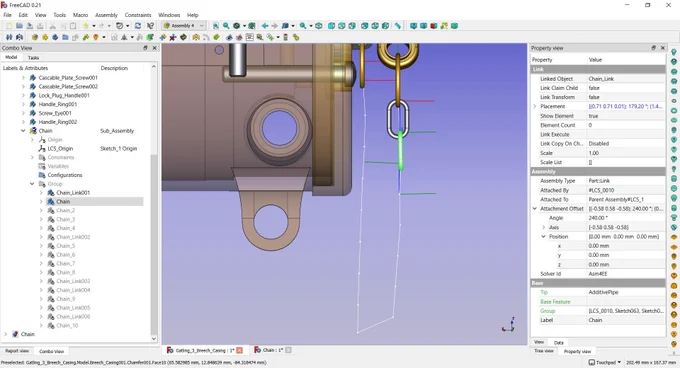Collapse the Group folder in tree

click(32, 184)
